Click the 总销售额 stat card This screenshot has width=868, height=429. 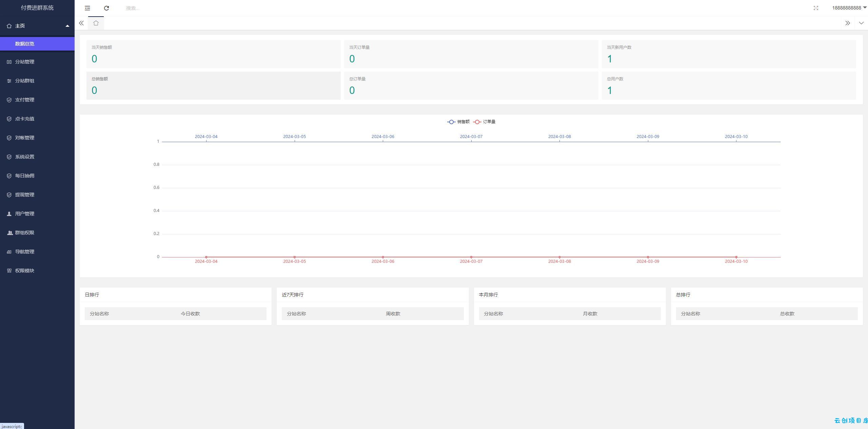213,85
